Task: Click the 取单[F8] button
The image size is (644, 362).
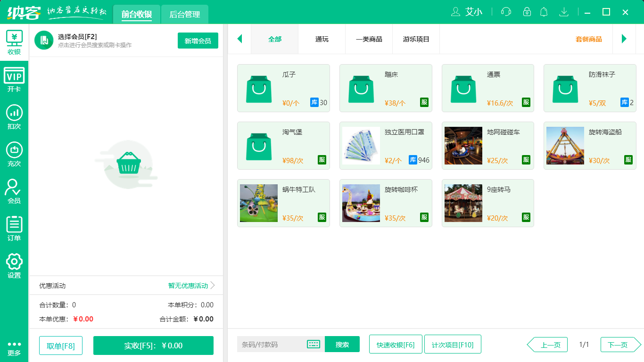Action: click(x=60, y=345)
